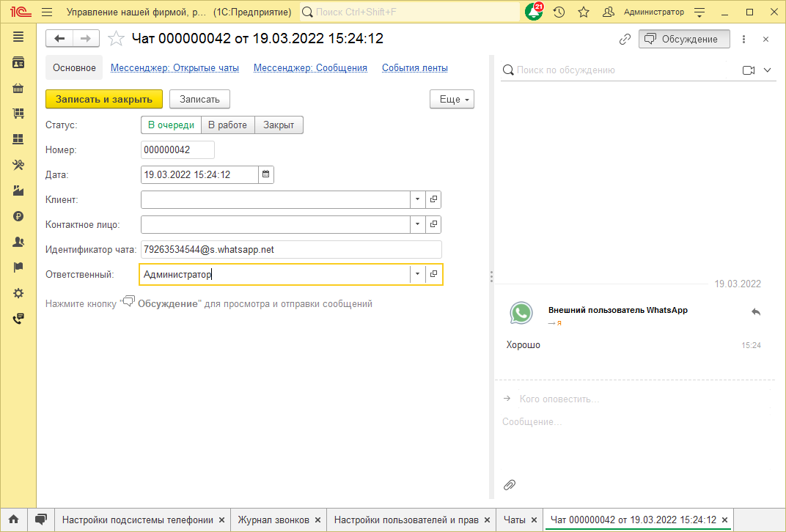Open the Ответственный dropdown list

coord(416,274)
